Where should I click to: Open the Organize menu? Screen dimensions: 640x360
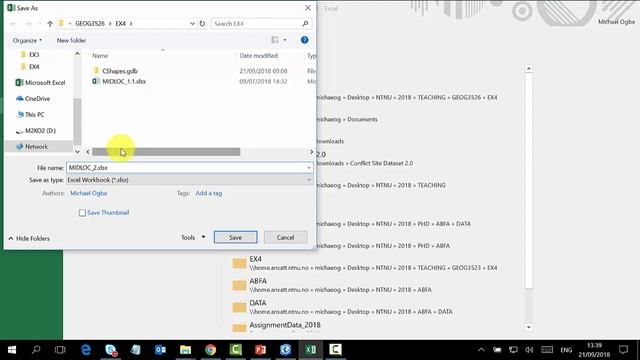[27, 40]
